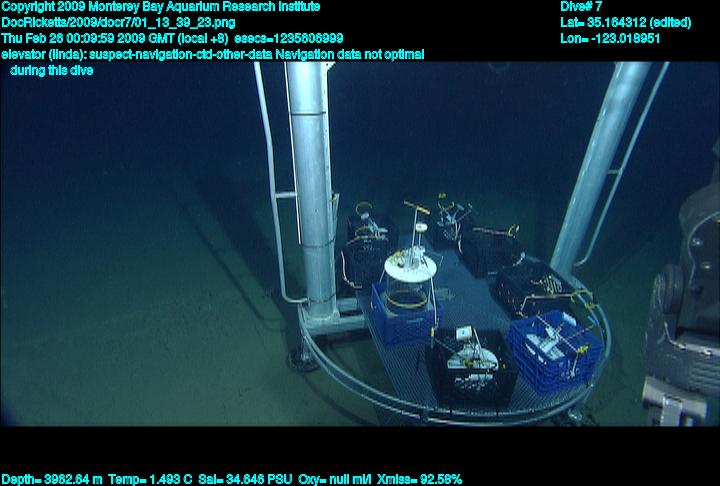720x486 pixels.
Task: Click the blue crate at platform front right
Action: (x=556, y=351)
